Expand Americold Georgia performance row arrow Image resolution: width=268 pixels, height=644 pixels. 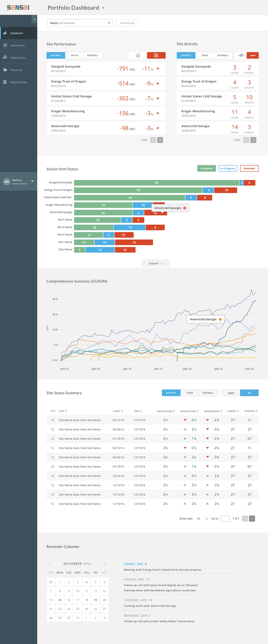click(x=158, y=128)
